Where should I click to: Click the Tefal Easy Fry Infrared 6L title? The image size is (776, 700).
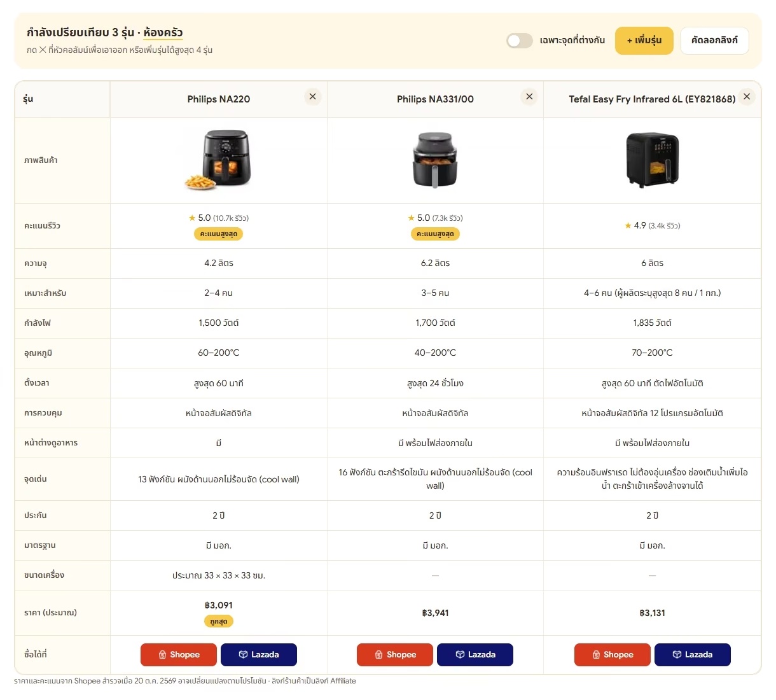[652, 99]
